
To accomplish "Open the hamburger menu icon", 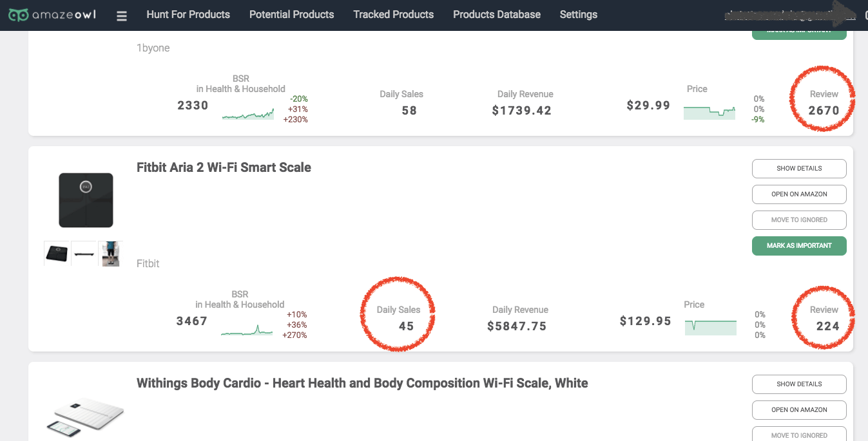I will (x=122, y=16).
